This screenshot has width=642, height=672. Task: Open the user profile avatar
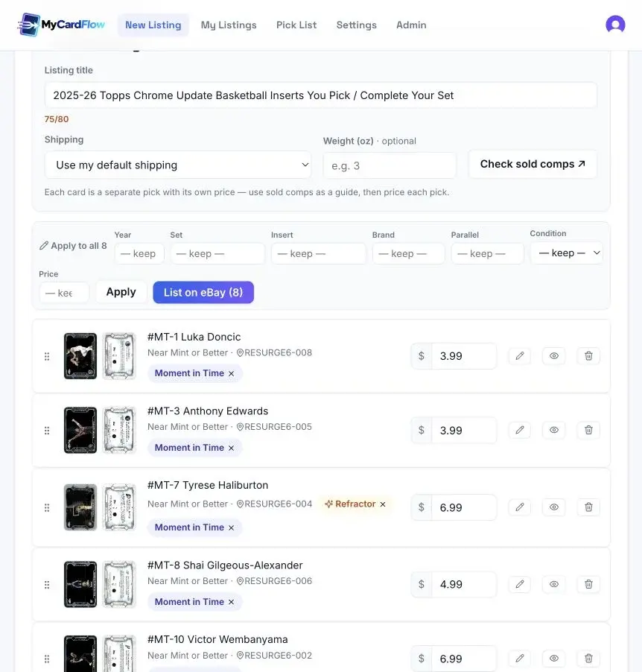coord(615,25)
